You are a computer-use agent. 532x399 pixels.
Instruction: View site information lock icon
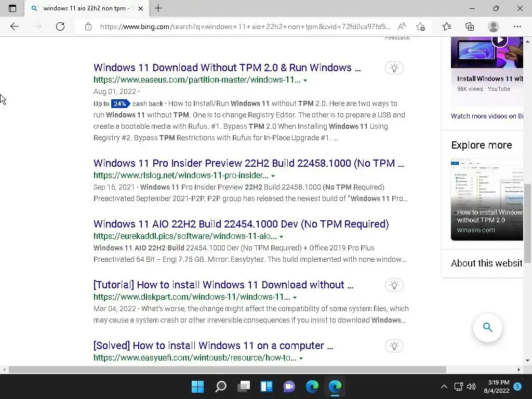(88, 26)
